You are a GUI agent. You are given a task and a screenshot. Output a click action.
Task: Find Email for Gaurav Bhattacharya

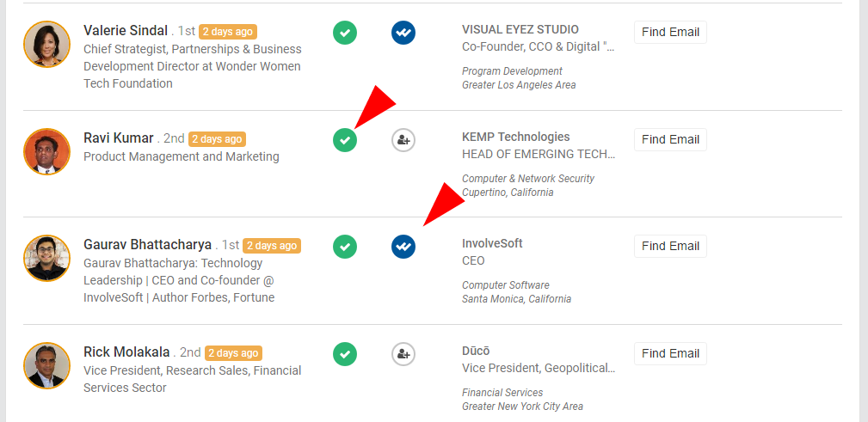pos(670,246)
